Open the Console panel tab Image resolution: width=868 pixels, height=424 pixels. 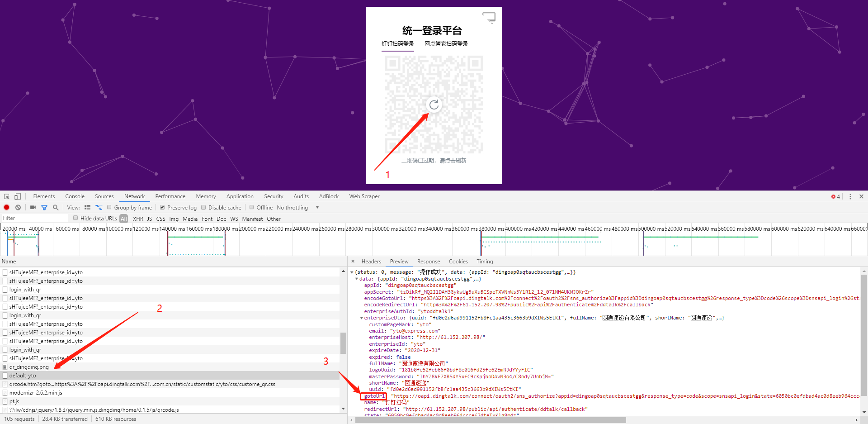(75, 196)
